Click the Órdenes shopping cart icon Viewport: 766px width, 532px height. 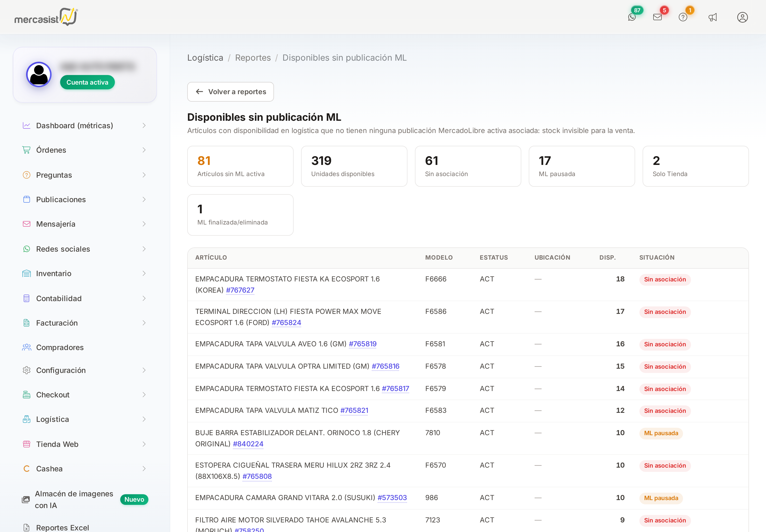(26, 150)
